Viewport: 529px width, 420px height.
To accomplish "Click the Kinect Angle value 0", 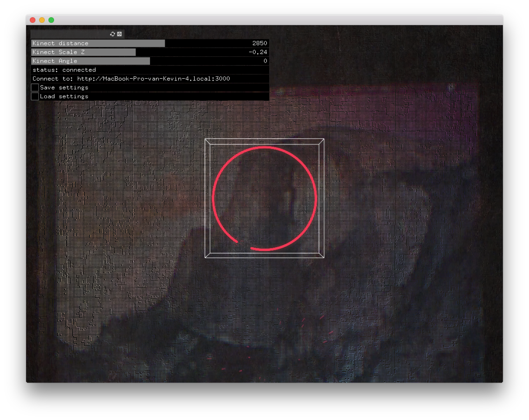I will pyautogui.click(x=265, y=61).
